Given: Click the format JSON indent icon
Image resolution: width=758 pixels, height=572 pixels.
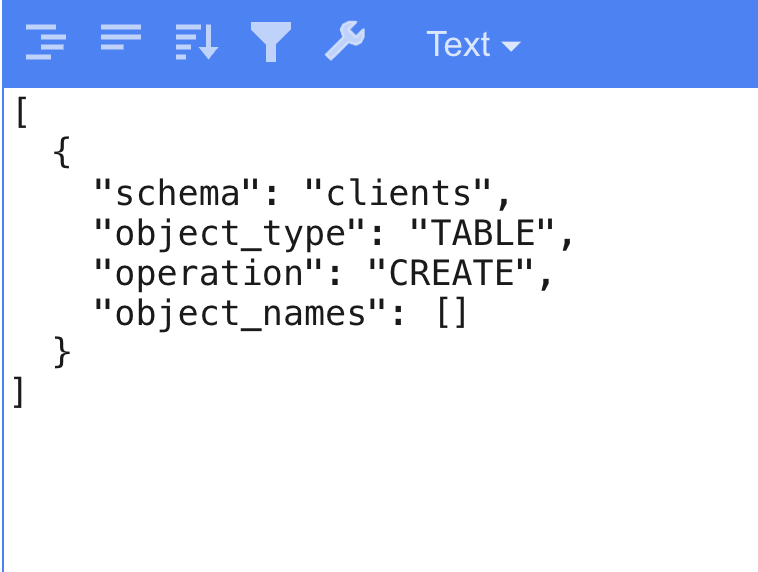Looking at the screenshot, I should coord(46,42).
